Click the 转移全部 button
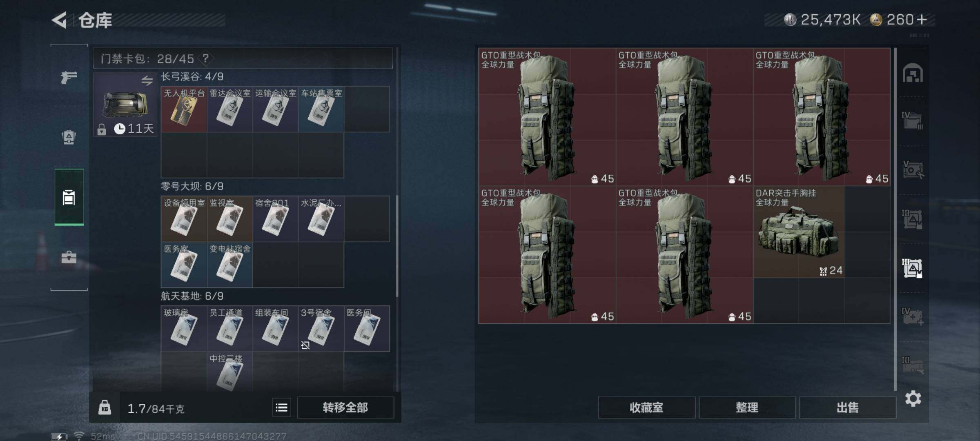Viewport: 980px width, 441px height. point(345,408)
